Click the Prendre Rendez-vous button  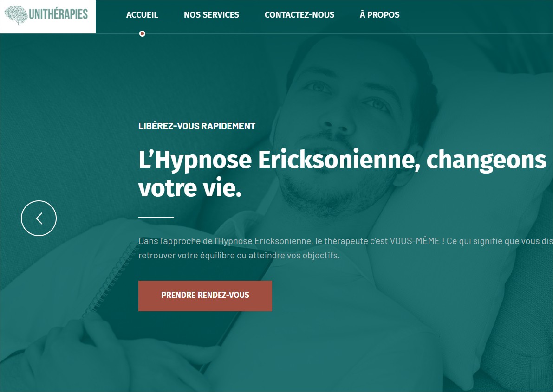205,296
